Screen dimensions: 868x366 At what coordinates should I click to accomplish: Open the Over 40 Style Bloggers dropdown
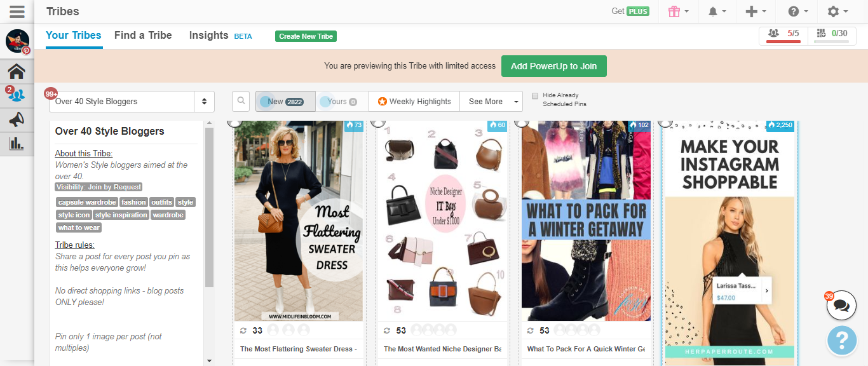click(x=132, y=101)
